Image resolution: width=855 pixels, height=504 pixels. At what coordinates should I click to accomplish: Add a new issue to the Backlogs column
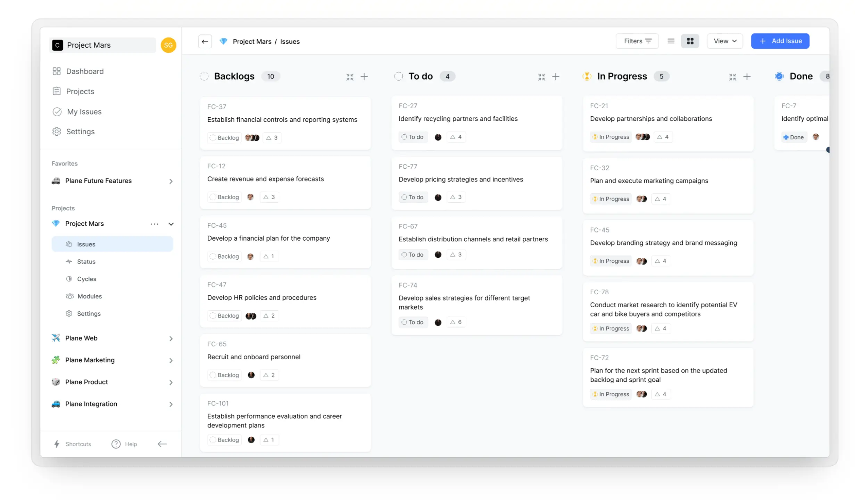[364, 76]
